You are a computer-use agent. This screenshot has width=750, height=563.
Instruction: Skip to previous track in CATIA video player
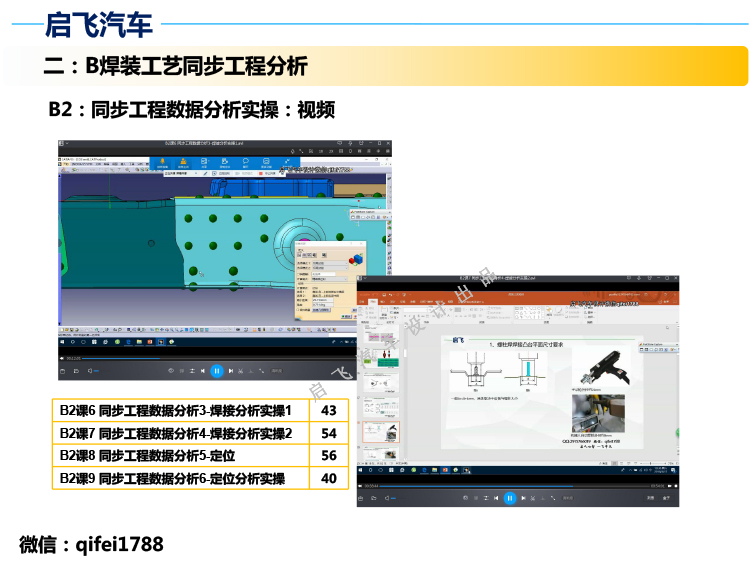pos(203,371)
